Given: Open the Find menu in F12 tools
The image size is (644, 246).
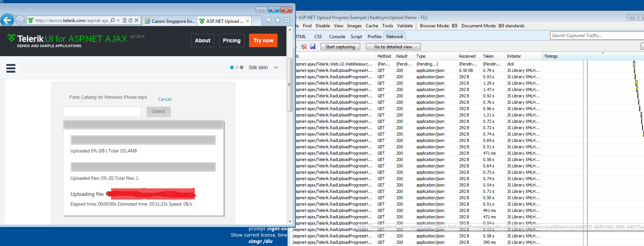Looking at the screenshot, I should click(x=307, y=26).
